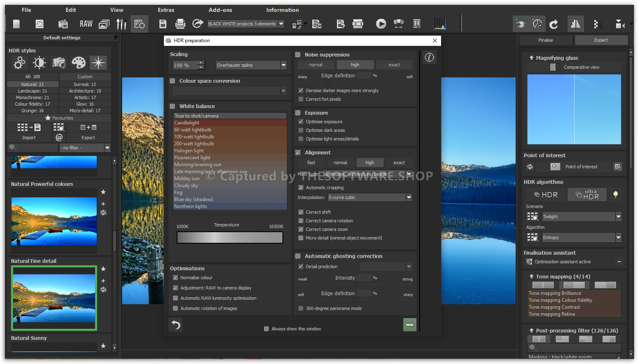
Task: Open the Extras menu
Action: [x=166, y=10]
